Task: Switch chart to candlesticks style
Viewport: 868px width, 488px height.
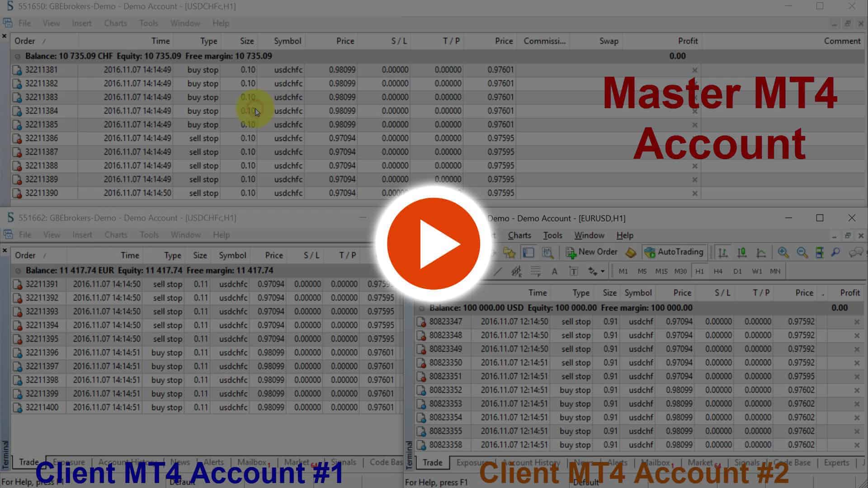Action: [x=742, y=253]
